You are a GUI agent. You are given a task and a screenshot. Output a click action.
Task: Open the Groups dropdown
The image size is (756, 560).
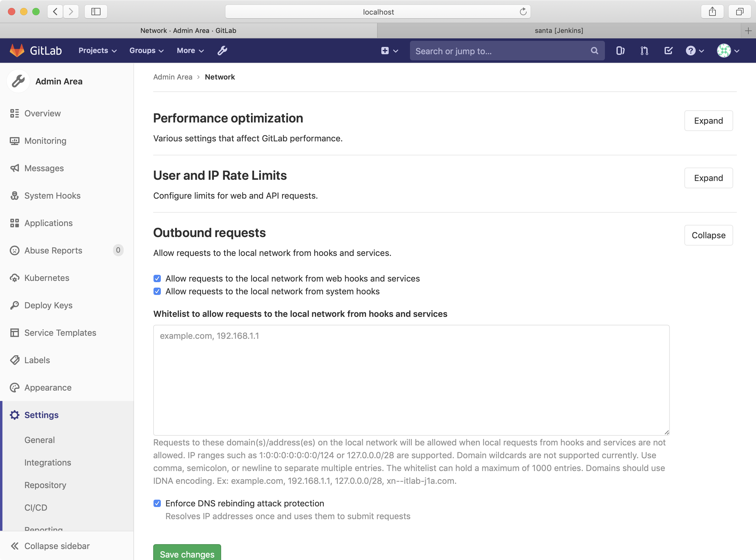(x=147, y=51)
